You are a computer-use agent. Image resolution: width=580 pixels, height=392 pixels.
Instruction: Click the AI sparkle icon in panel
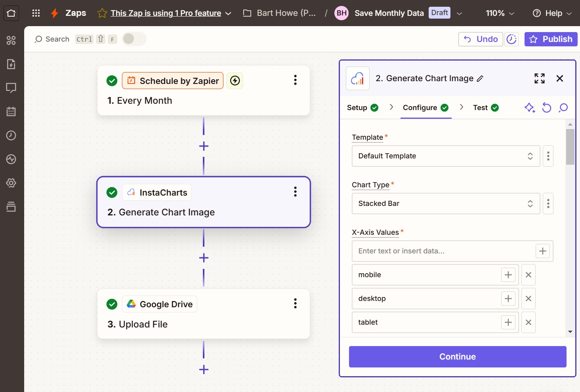tap(530, 108)
